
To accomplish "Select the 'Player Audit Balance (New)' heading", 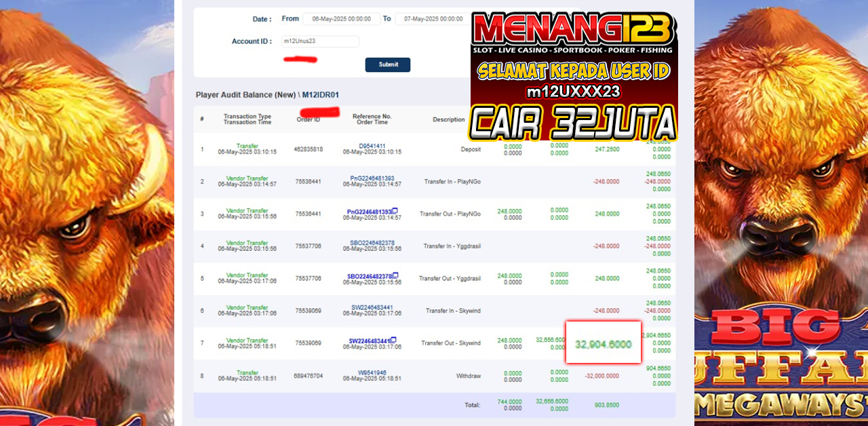I will click(246, 95).
